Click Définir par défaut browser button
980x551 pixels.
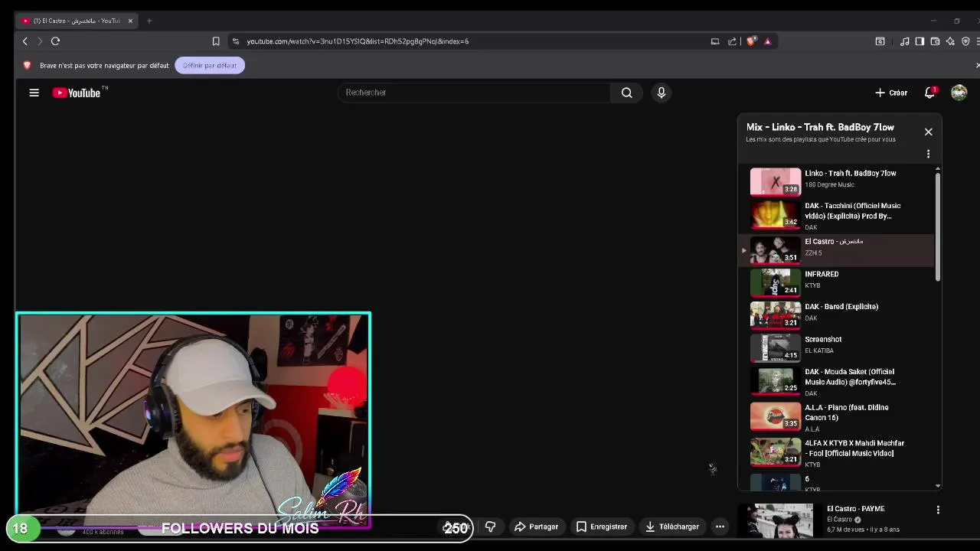[209, 65]
